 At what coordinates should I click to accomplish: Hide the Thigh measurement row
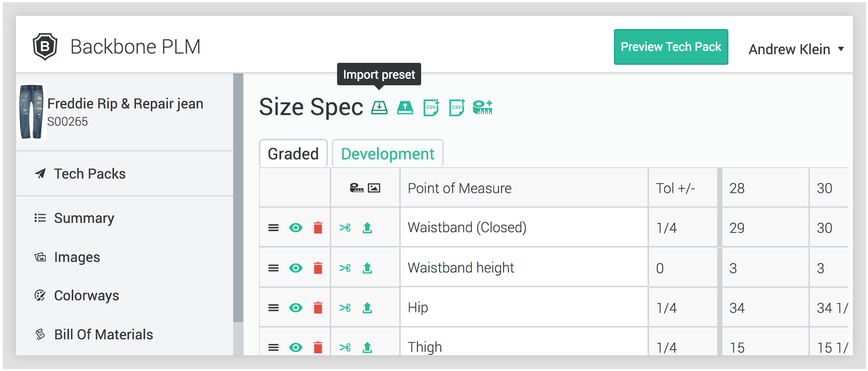(295, 347)
